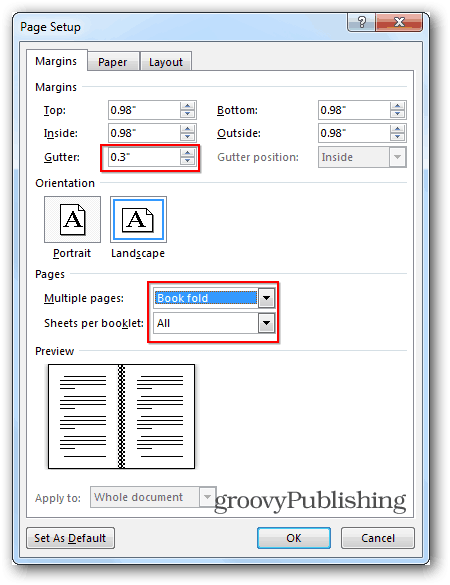Click the help question mark button
This screenshot has height=585, width=450.
[362, 22]
